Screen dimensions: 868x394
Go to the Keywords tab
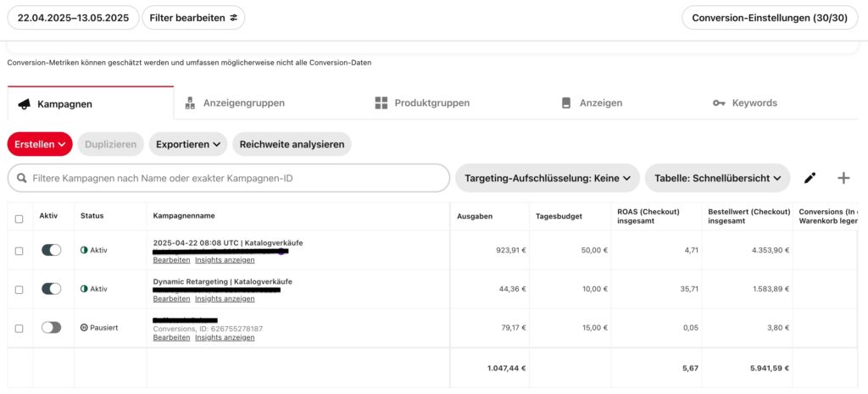click(745, 103)
